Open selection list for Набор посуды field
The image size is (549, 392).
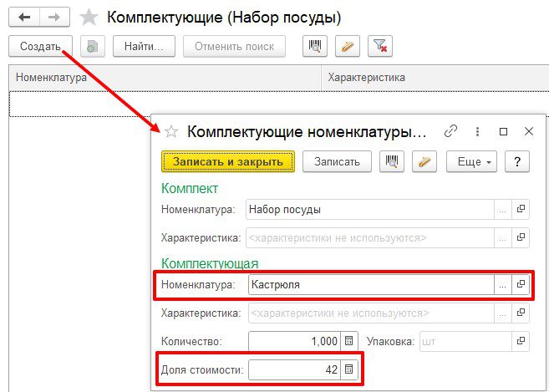[502, 210]
